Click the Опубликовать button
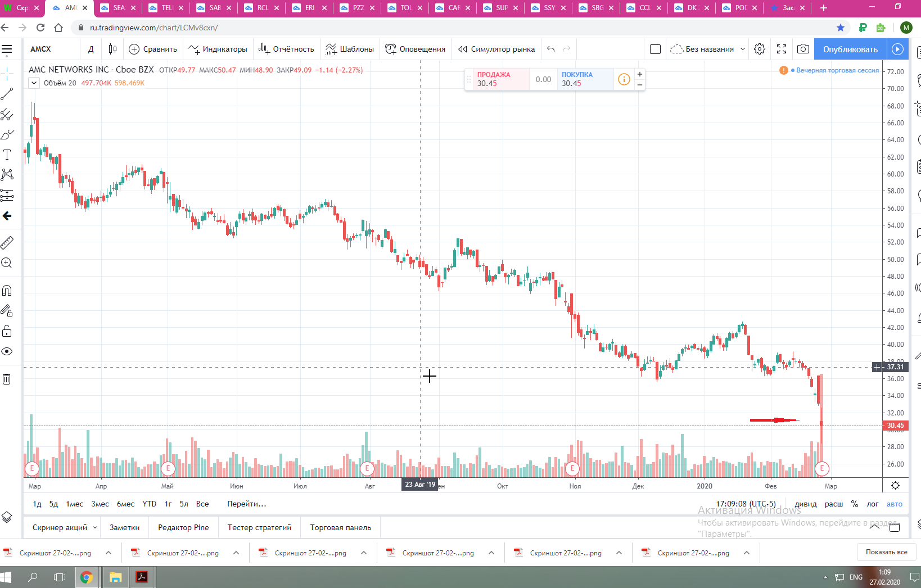 point(850,49)
